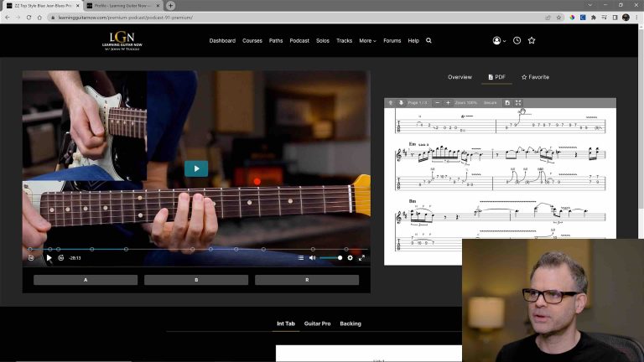Image resolution: width=644 pixels, height=362 pixels.
Task: Set loop point B button
Action: click(x=196, y=280)
